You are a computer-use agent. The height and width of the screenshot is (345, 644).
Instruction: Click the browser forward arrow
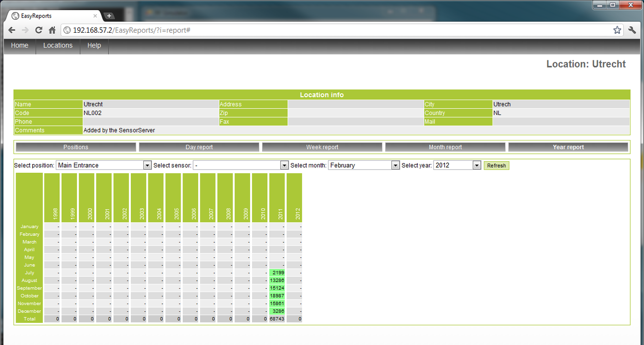pyautogui.click(x=25, y=30)
